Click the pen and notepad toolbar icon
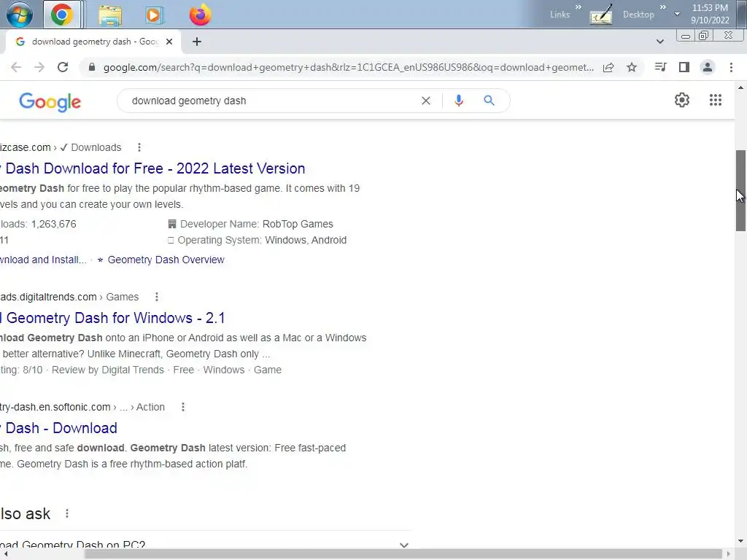Viewport: 747px width, 560px height. point(601,15)
